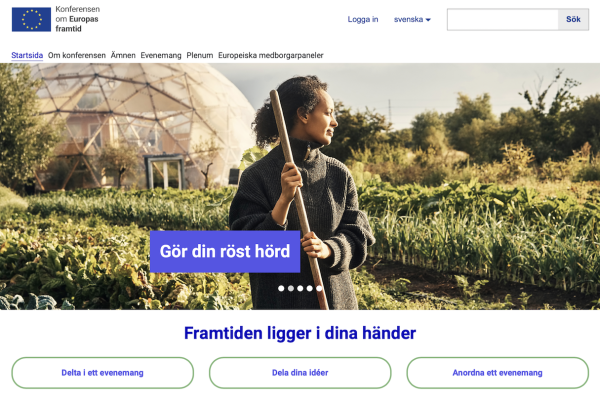Click the Logga in link
This screenshot has height=400, width=600.
[x=363, y=19]
